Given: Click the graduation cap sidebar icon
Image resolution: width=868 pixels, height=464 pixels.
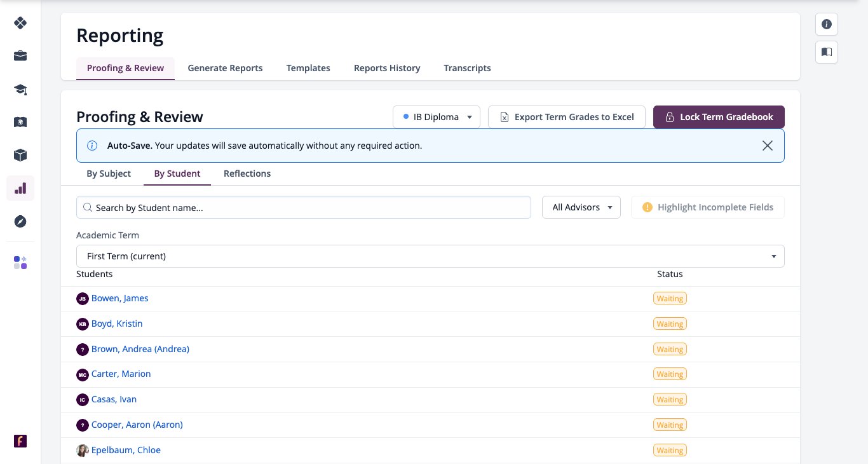Looking at the screenshot, I should click(20, 89).
